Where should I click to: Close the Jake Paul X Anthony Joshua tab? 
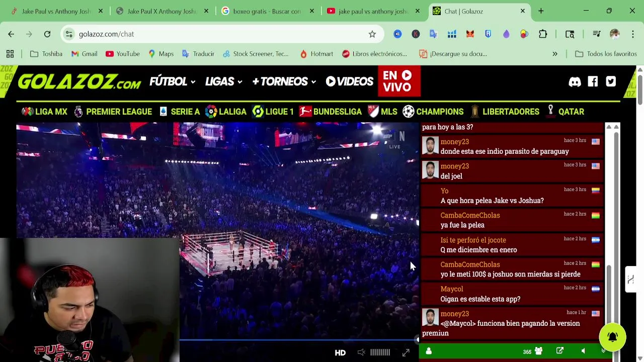(x=206, y=11)
